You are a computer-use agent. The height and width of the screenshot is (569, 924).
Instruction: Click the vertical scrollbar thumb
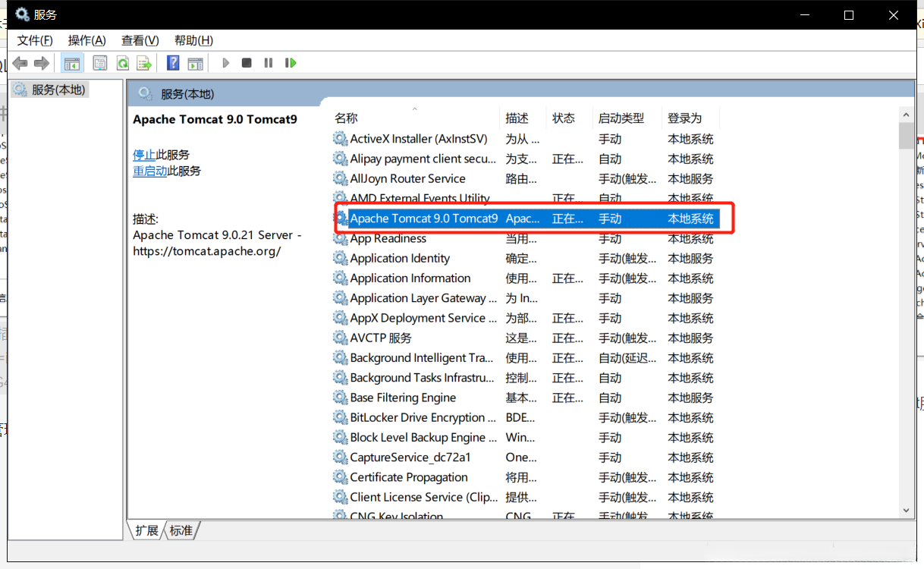click(x=906, y=136)
